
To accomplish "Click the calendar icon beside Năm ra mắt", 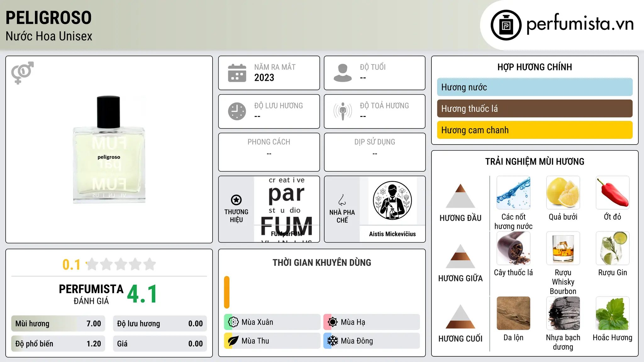I will pos(237,73).
